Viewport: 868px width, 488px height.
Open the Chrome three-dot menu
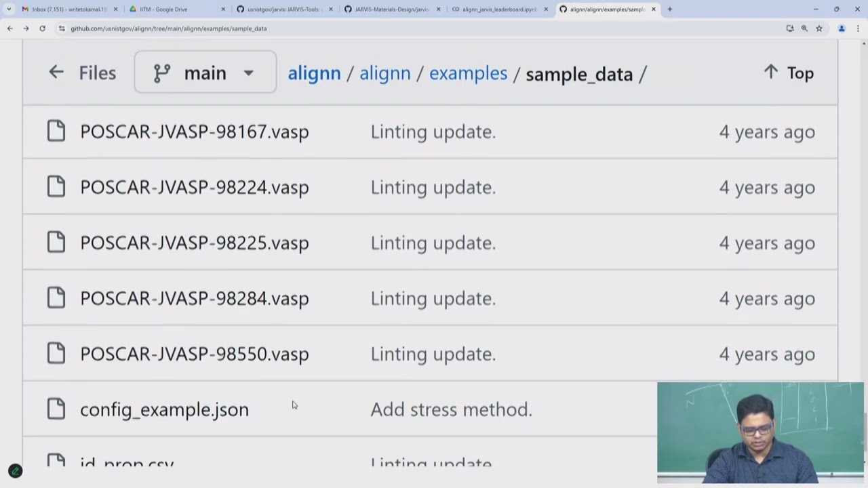(858, 28)
